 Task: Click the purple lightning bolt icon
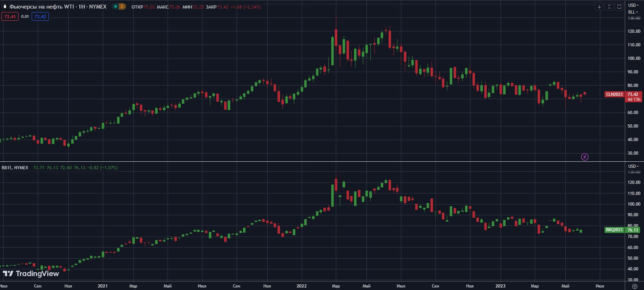(585, 157)
